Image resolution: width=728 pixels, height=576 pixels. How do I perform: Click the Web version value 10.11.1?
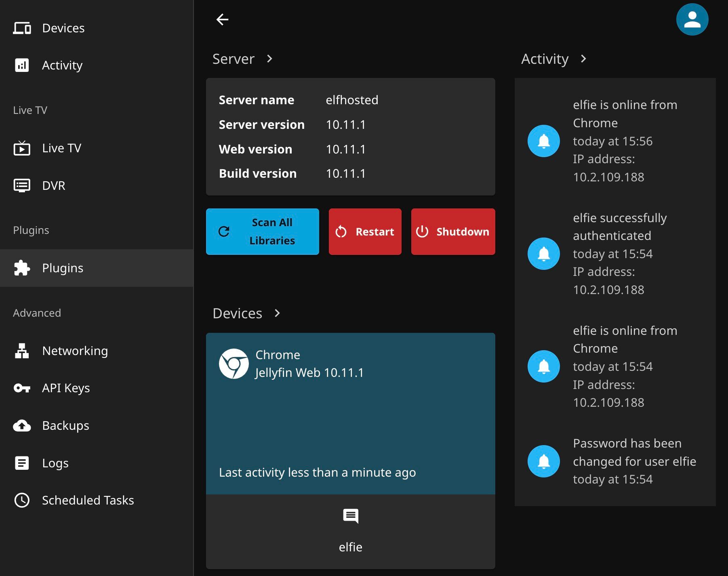346,149
